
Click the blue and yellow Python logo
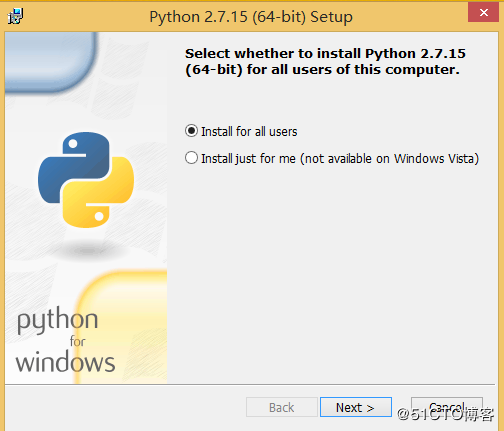point(86,180)
